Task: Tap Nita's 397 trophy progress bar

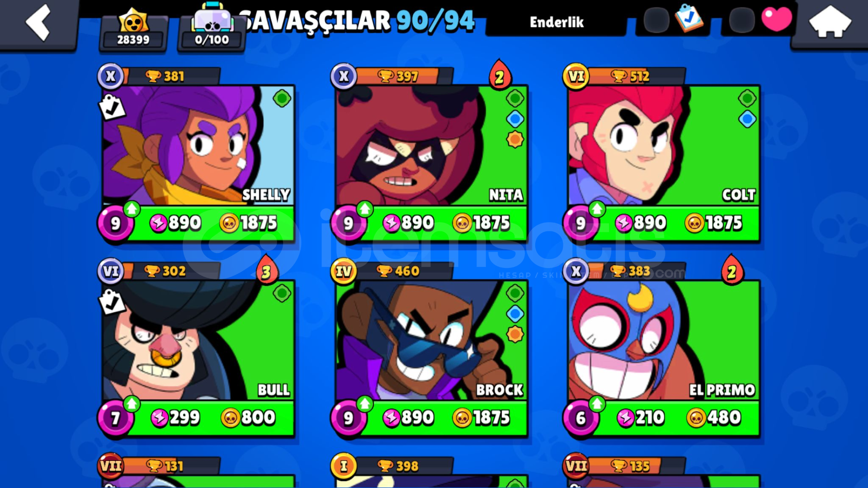Action: (x=405, y=76)
